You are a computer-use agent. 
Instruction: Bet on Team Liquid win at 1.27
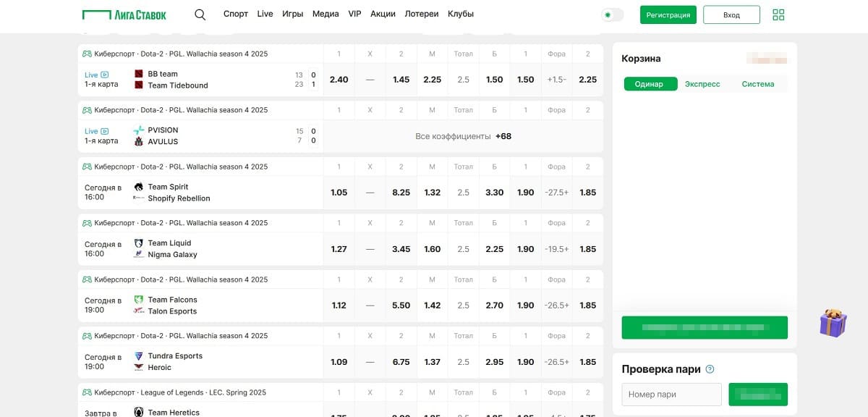[339, 249]
